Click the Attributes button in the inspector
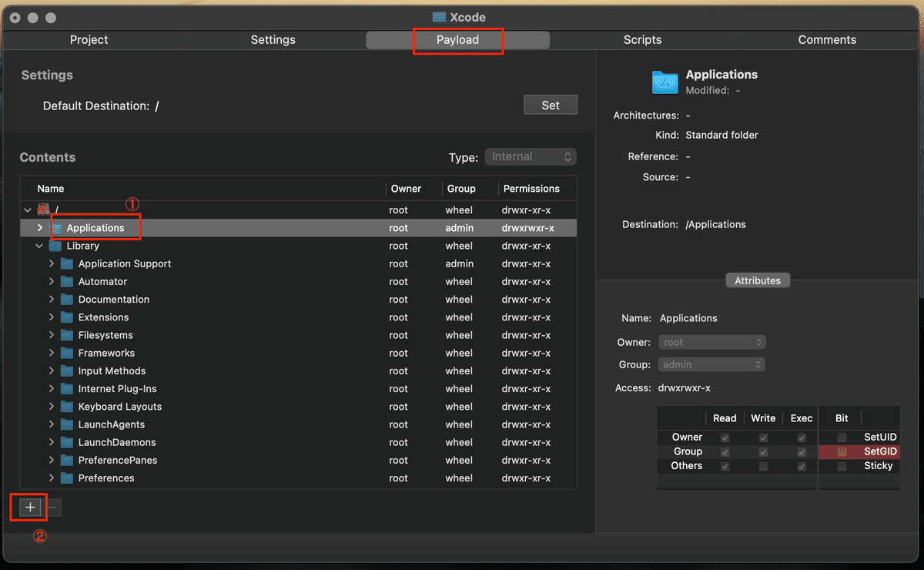Viewport: 924px width, 570px height. coord(757,280)
